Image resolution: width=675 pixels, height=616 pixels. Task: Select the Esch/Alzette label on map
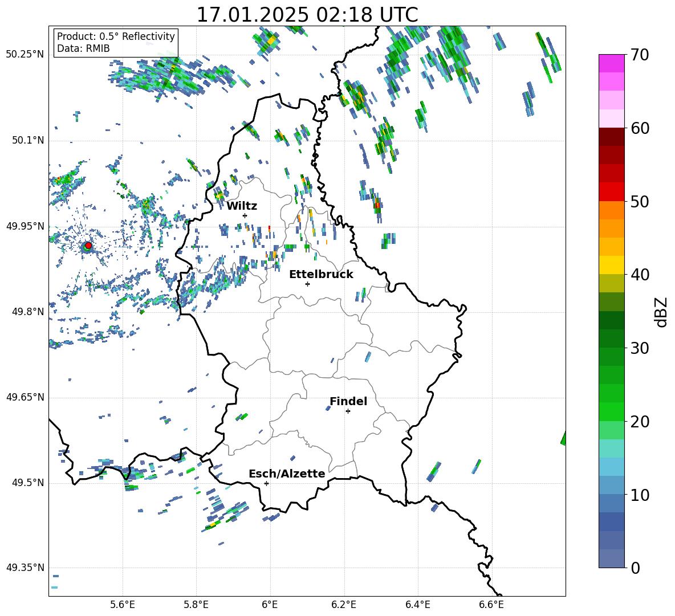(x=287, y=474)
